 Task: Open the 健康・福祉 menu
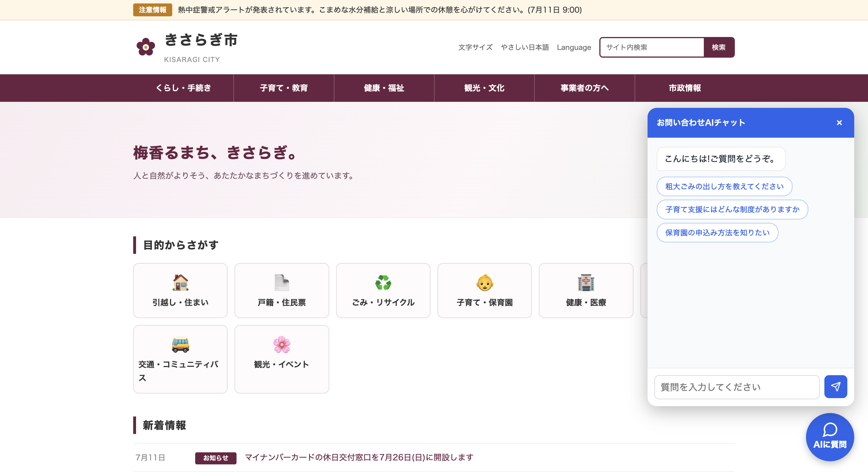click(x=384, y=88)
